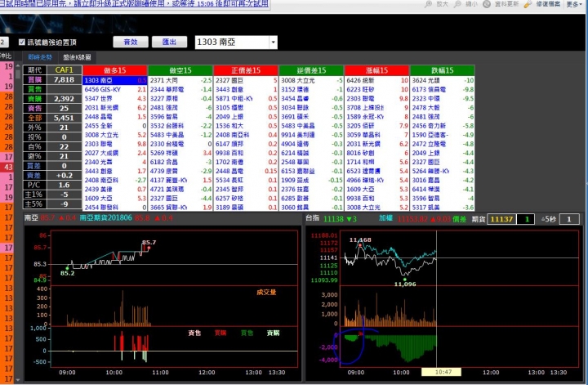Open the 更多 dropdown menu
The width and height of the screenshot is (588, 385).
tap(574, 4)
